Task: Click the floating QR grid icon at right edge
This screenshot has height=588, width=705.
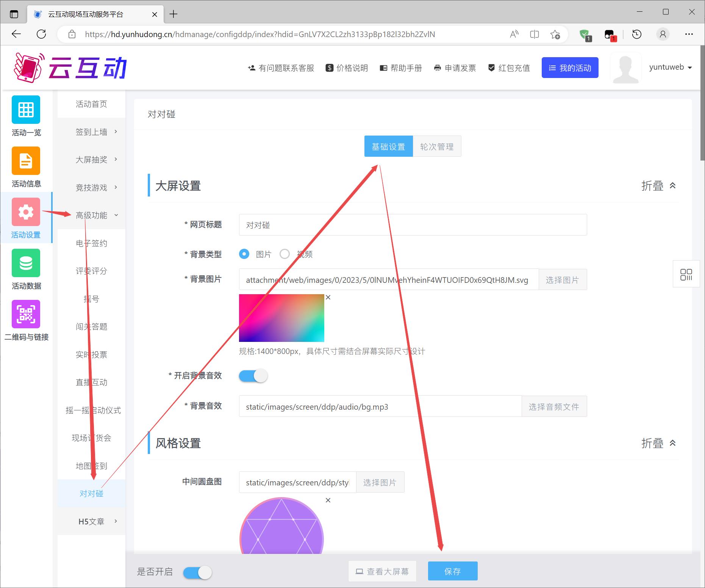Action: coord(686,275)
